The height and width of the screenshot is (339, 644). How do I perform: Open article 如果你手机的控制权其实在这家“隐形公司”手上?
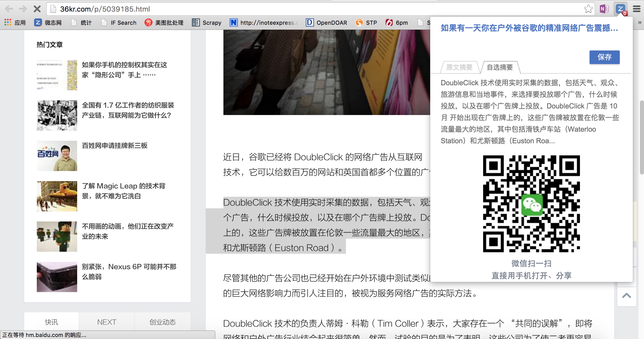(x=124, y=70)
